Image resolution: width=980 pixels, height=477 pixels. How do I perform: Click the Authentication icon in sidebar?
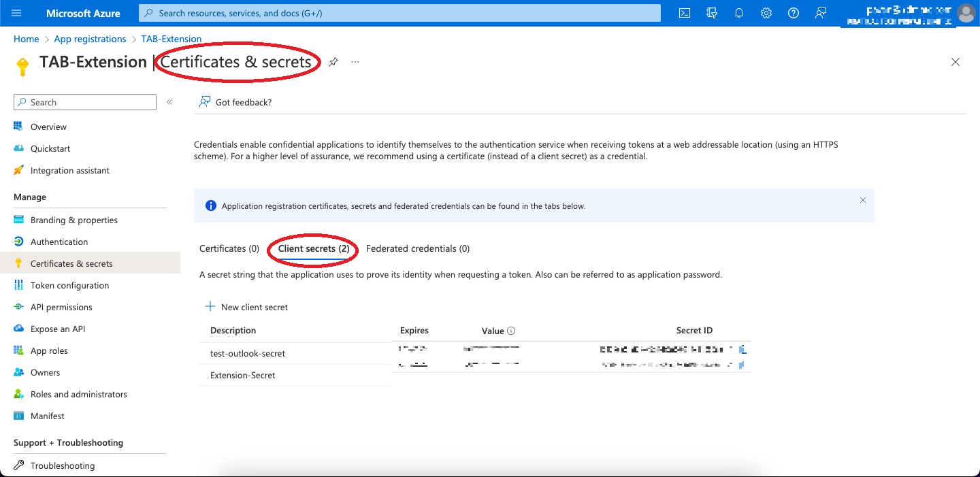[x=18, y=242]
